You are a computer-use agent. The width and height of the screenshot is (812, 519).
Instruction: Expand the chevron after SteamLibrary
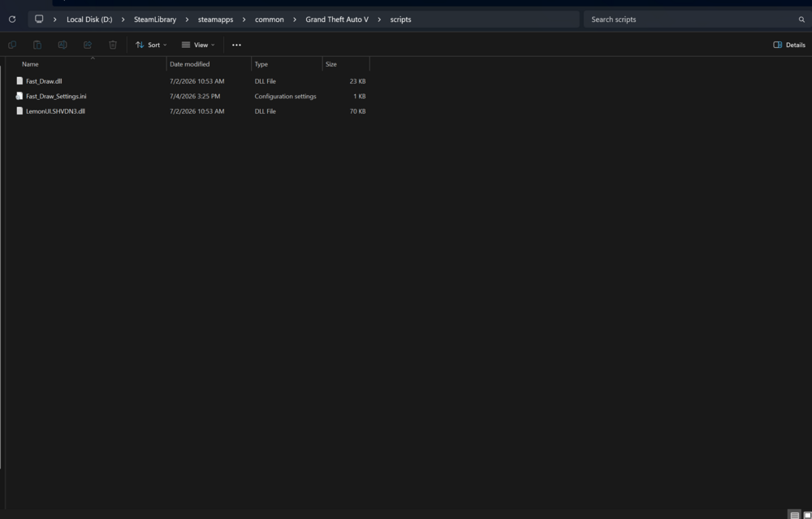click(187, 19)
